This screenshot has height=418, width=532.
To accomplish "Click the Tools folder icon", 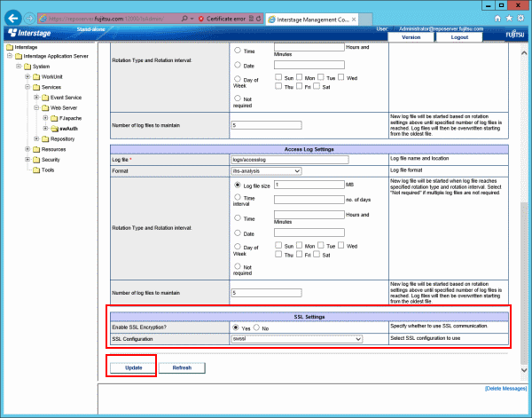I will pos(36,170).
